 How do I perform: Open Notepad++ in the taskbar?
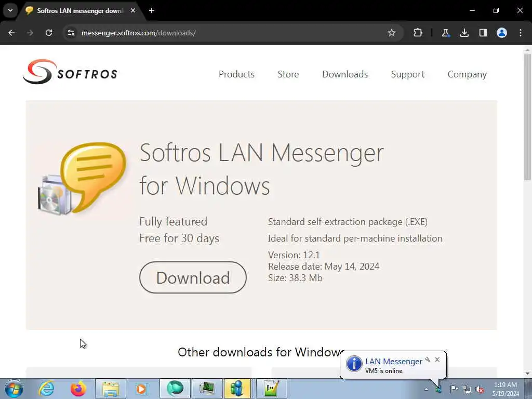point(271,389)
